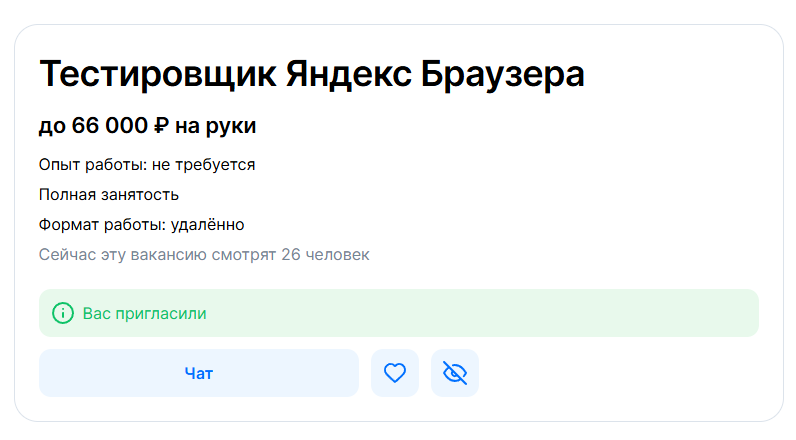This screenshot has height=440, width=796.
Task: Click the green info circle icon
Action: (x=63, y=313)
